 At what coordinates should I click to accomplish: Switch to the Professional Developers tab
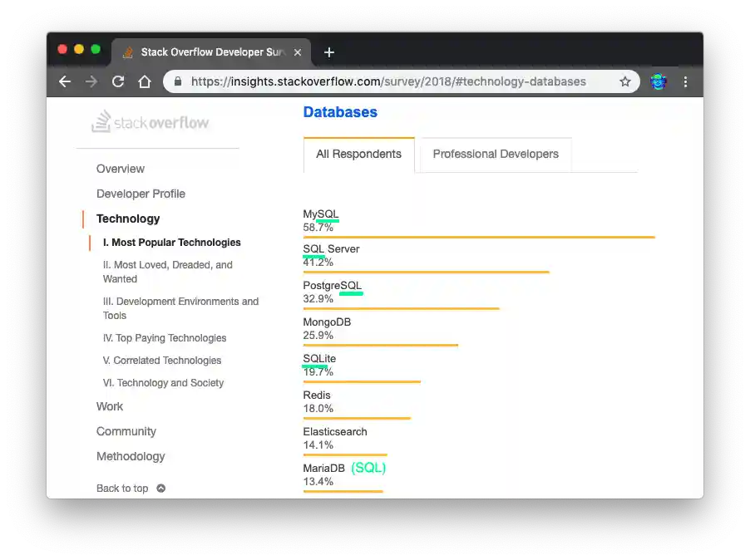click(496, 155)
